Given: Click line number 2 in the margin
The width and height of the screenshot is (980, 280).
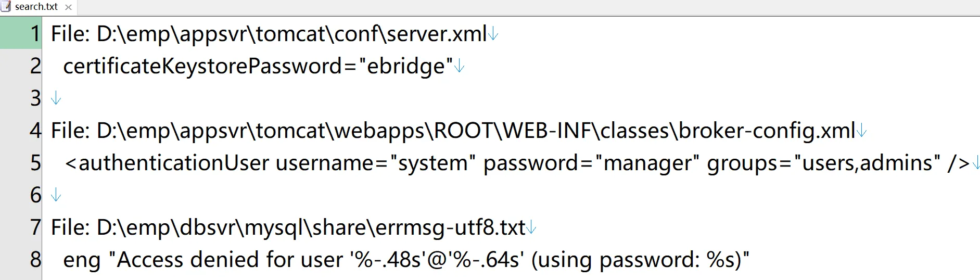Looking at the screenshot, I should pos(35,66).
